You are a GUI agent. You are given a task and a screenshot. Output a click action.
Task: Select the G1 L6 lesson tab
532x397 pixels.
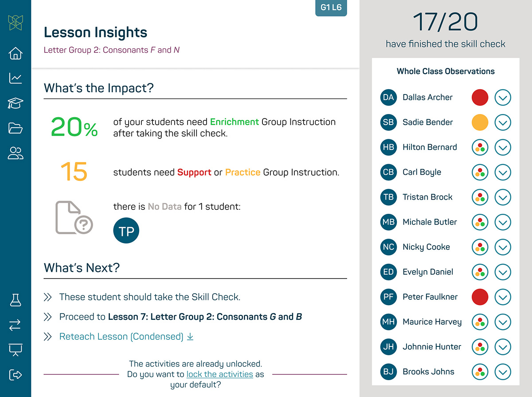pyautogui.click(x=331, y=8)
